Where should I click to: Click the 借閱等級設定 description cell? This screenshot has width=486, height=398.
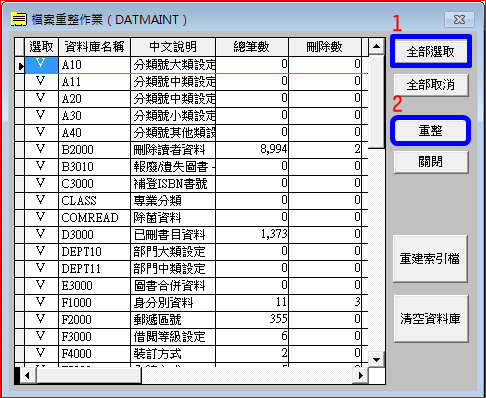[x=173, y=337]
